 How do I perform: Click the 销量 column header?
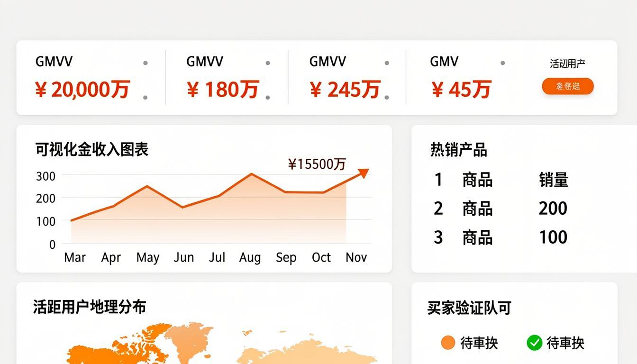pyautogui.click(x=554, y=180)
